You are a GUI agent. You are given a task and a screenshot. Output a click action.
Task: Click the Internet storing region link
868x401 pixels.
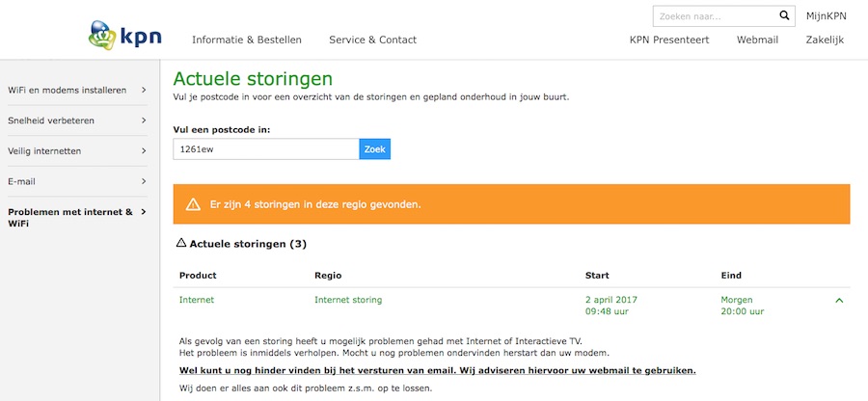tap(348, 300)
